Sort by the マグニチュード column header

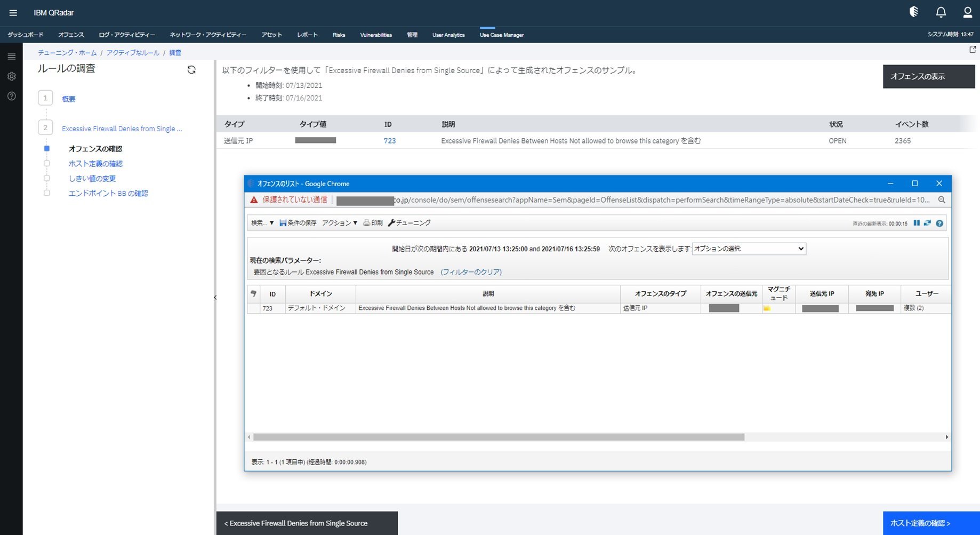pyautogui.click(x=778, y=294)
